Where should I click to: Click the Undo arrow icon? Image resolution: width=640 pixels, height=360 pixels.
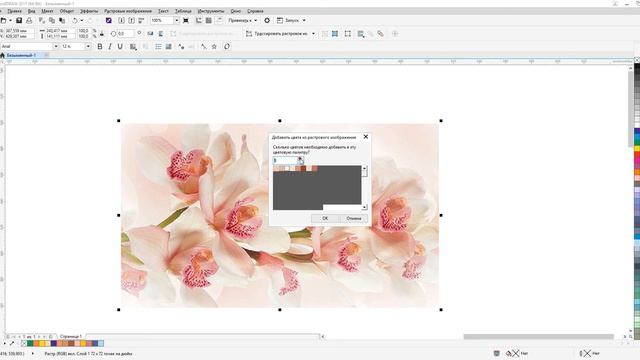(x=75, y=20)
